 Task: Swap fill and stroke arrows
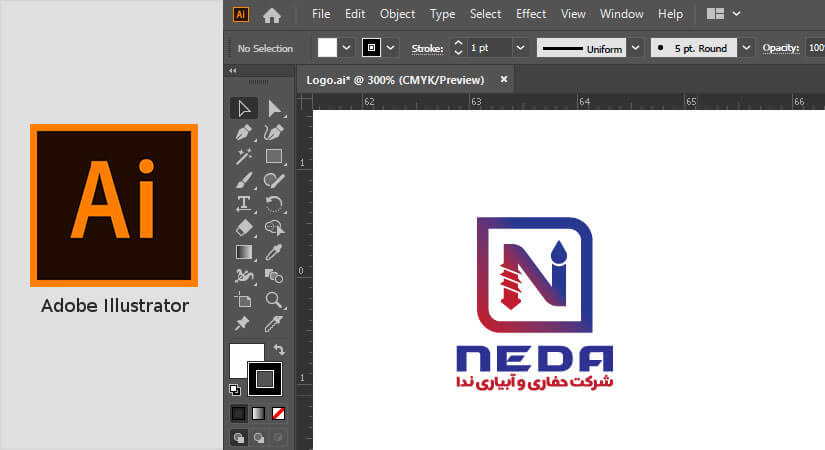(279, 349)
